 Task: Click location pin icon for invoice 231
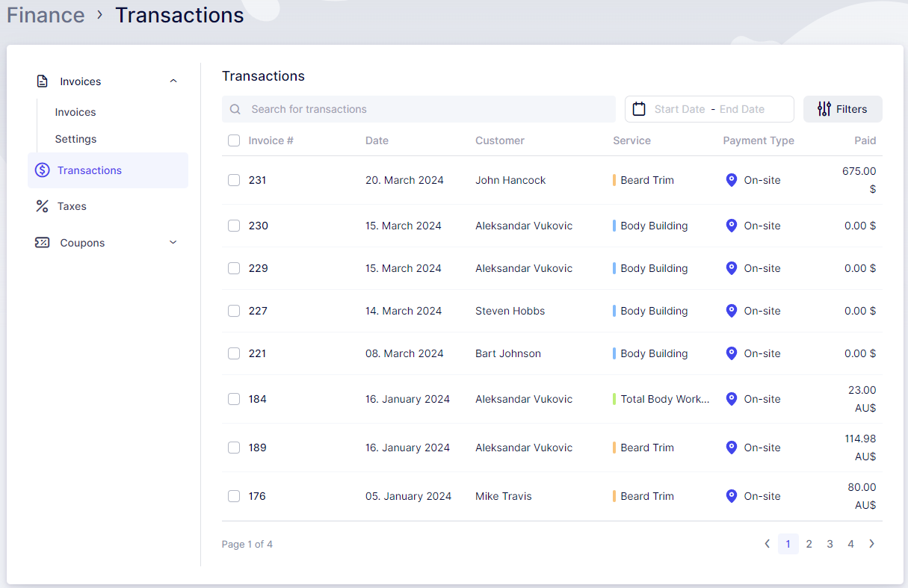[732, 180]
